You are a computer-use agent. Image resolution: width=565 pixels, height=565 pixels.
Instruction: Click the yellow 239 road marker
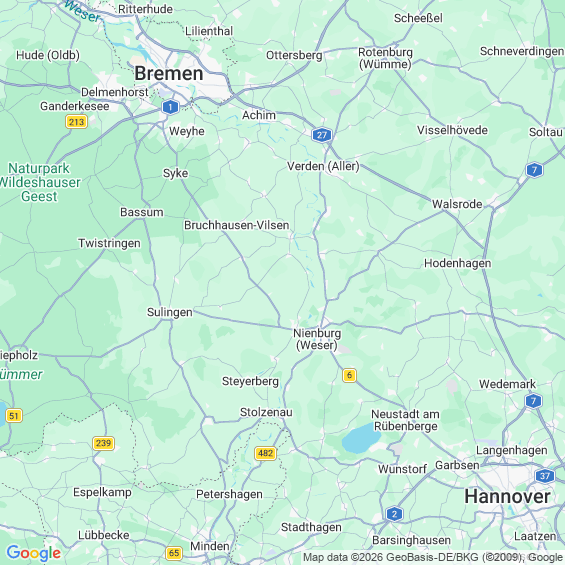103,443
